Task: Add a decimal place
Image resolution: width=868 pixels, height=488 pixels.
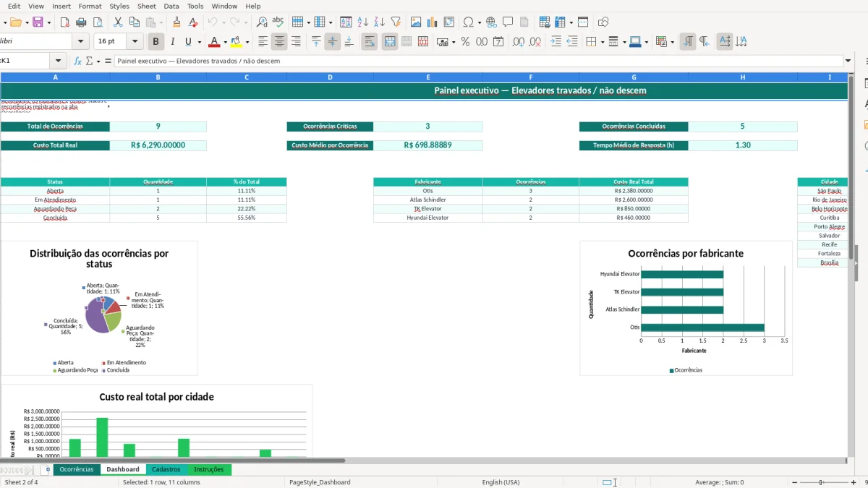Action: coord(518,42)
